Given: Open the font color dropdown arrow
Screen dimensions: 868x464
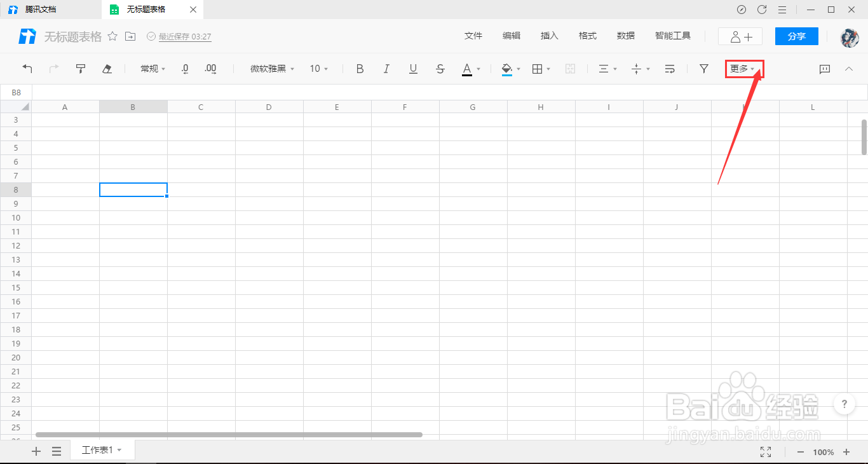Looking at the screenshot, I should coord(478,69).
